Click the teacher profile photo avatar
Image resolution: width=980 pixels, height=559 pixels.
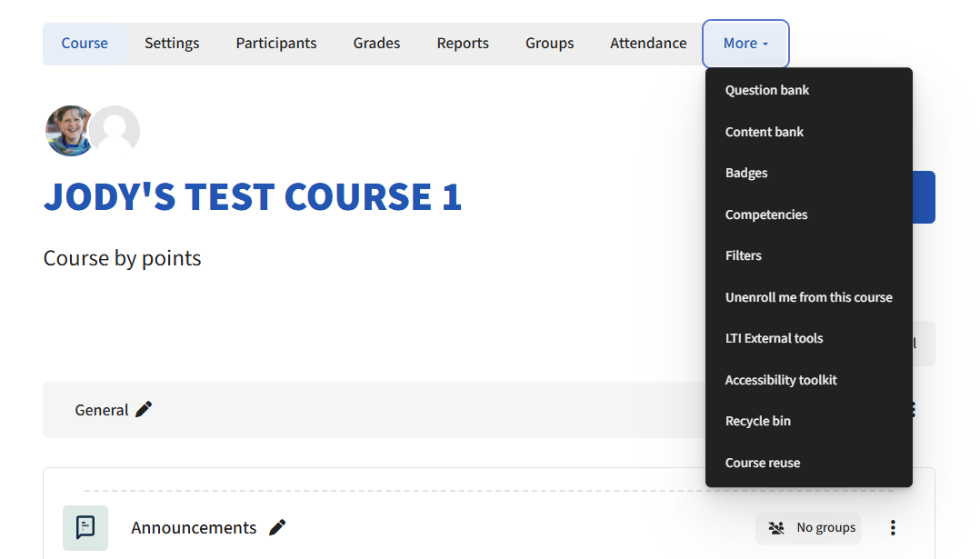[x=69, y=131]
